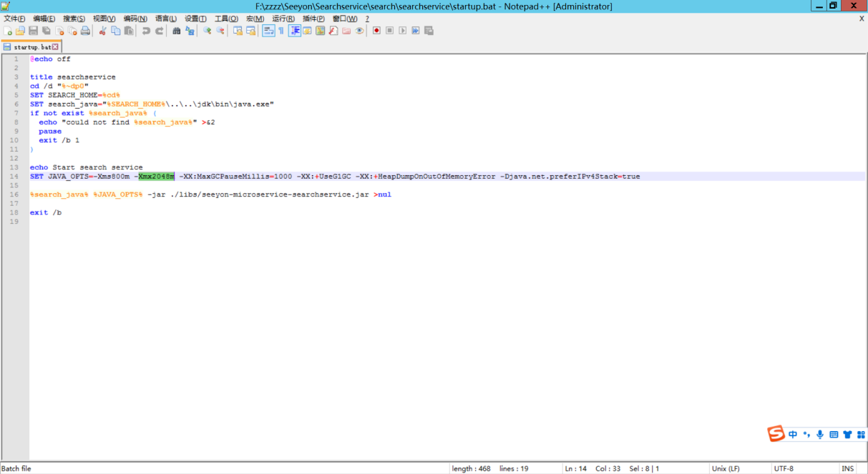The height and width of the screenshot is (474, 868).
Task: Start macro recording with the red record icon
Action: click(x=376, y=31)
